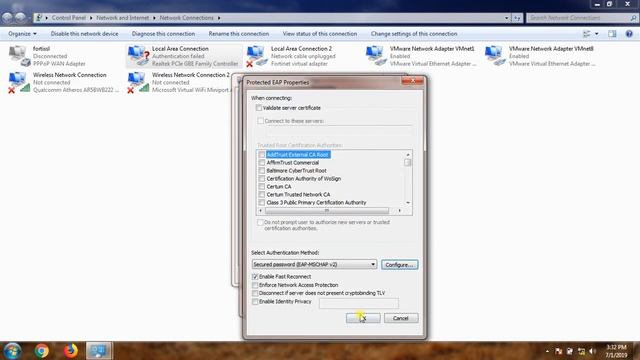Click Rename this connection
Image resolution: width=640 pixels, height=360 pixels.
[x=239, y=34]
